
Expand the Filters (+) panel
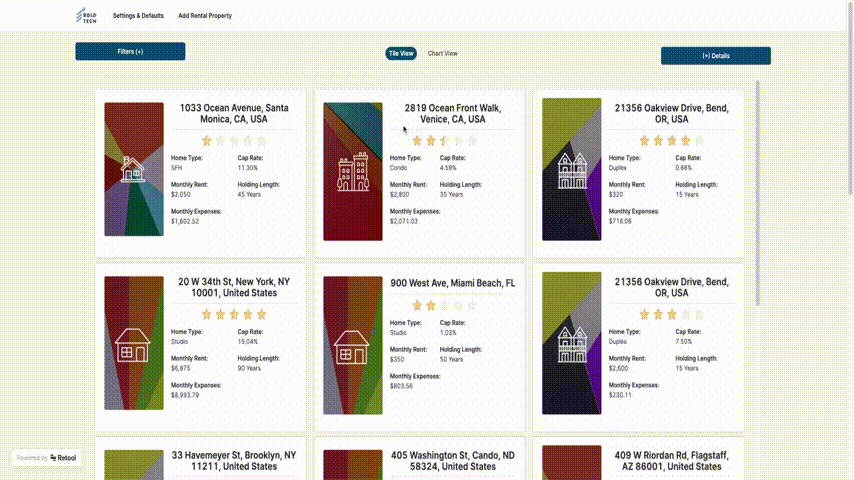[x=130, y=51]
